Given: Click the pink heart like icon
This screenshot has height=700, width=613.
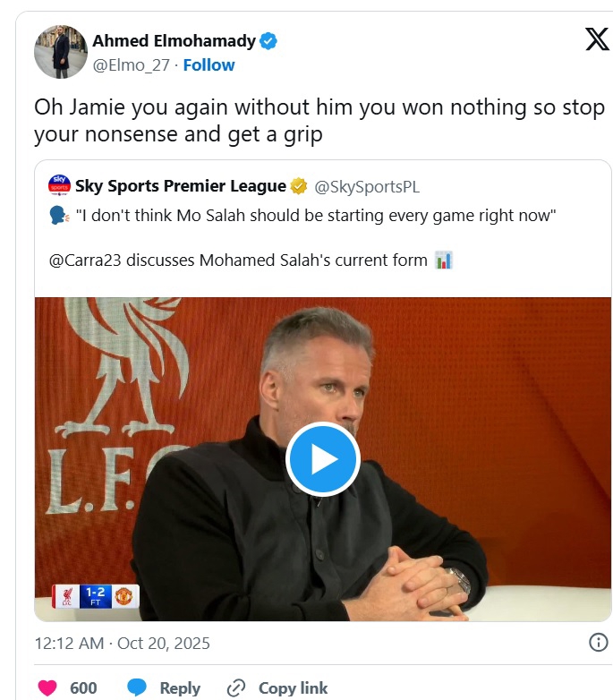Looking at the screenshot, I should pyautogui.click(x=47, y=687).
